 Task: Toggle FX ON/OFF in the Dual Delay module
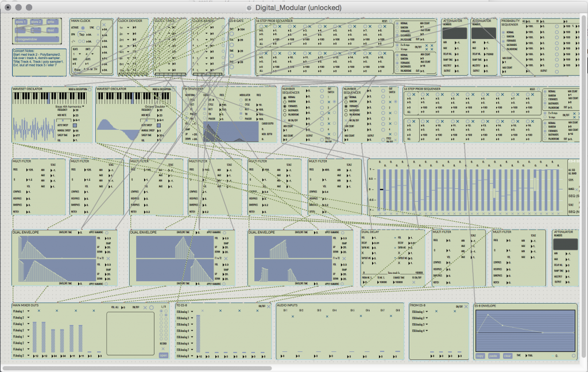414,282
